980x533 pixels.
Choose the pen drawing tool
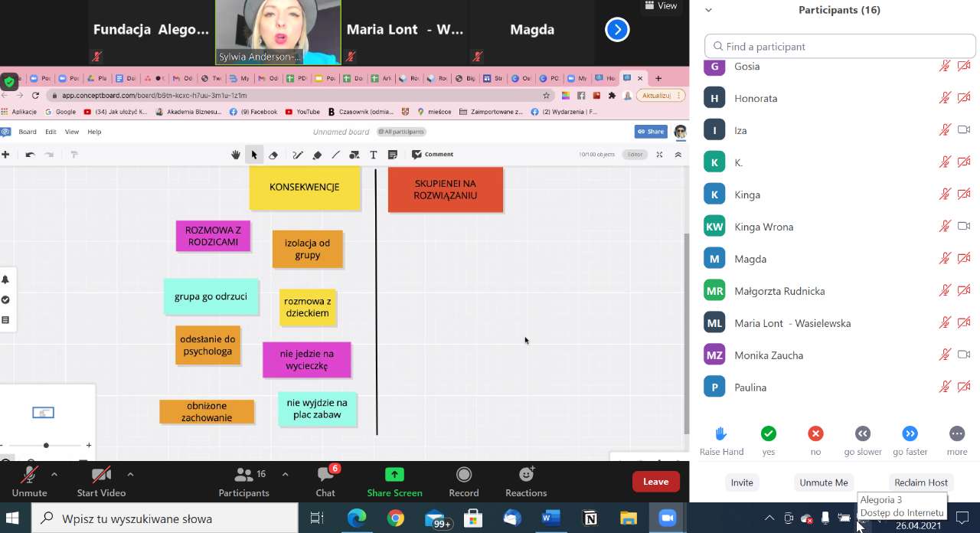tap(298, 155)
